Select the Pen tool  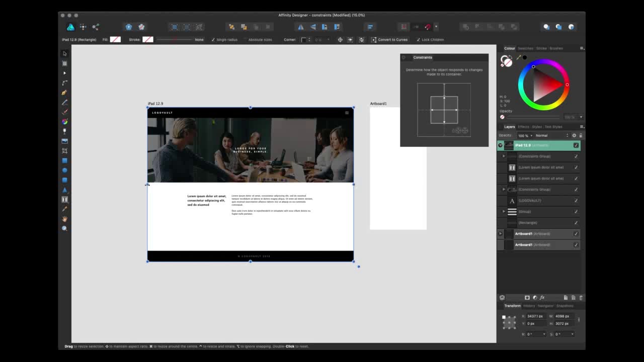(64, 93)
